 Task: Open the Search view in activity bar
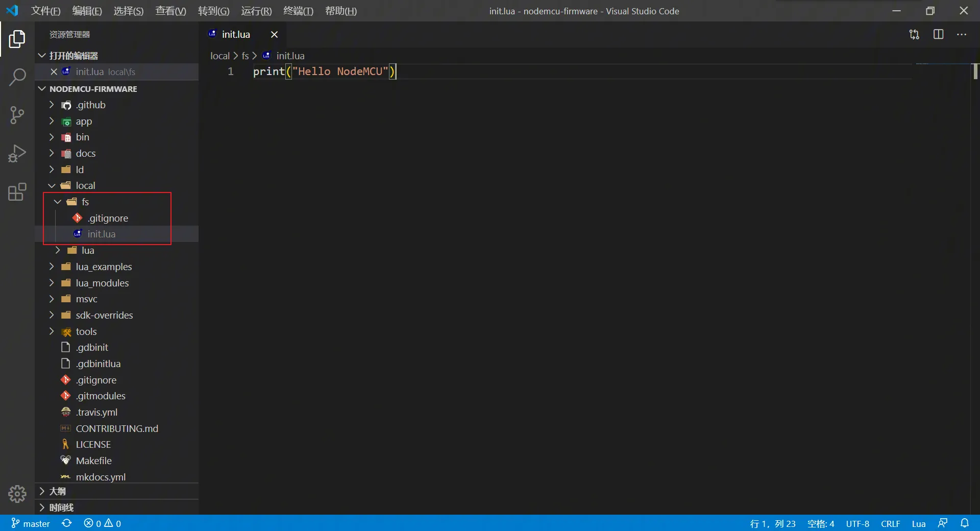17,77
